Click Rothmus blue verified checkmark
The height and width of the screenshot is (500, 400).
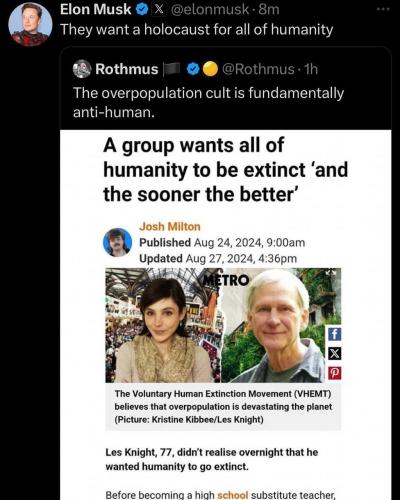tap(193, 69)
